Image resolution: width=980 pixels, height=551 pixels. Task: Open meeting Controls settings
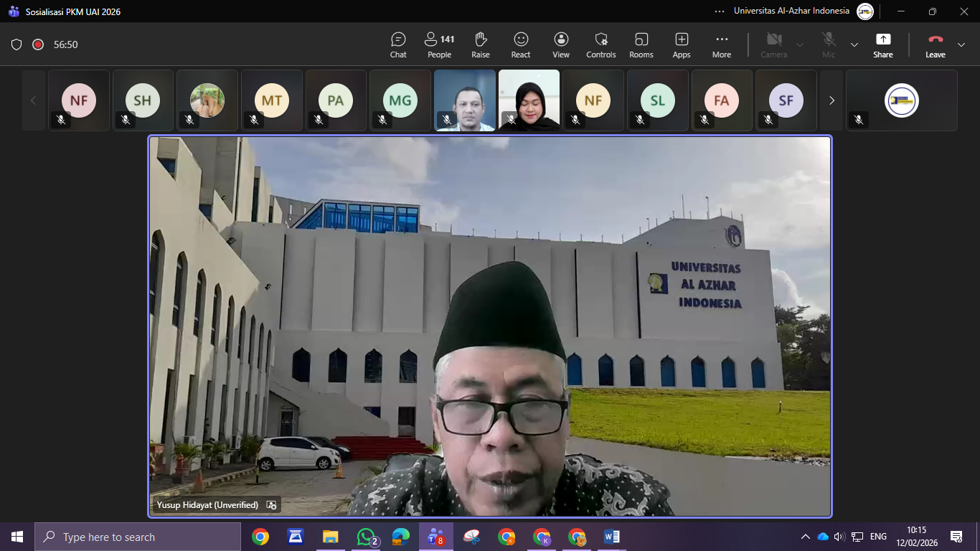point(601,44)
